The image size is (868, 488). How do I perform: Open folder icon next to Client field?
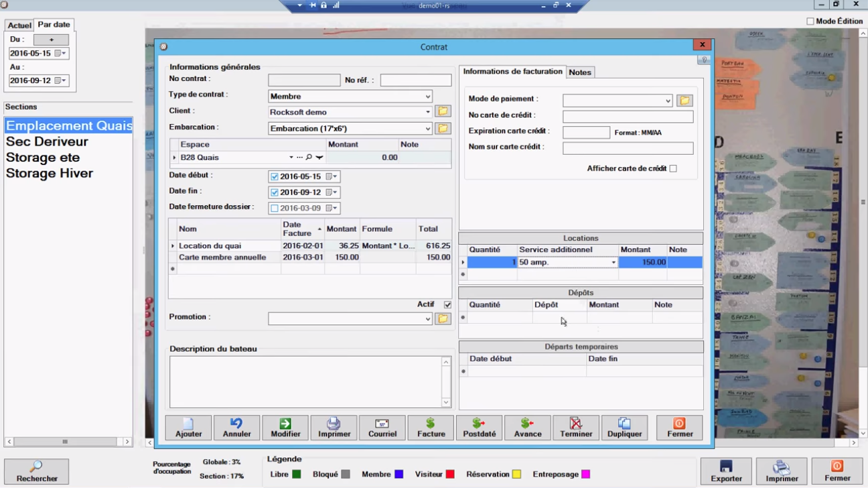click(x=443, y=112)
